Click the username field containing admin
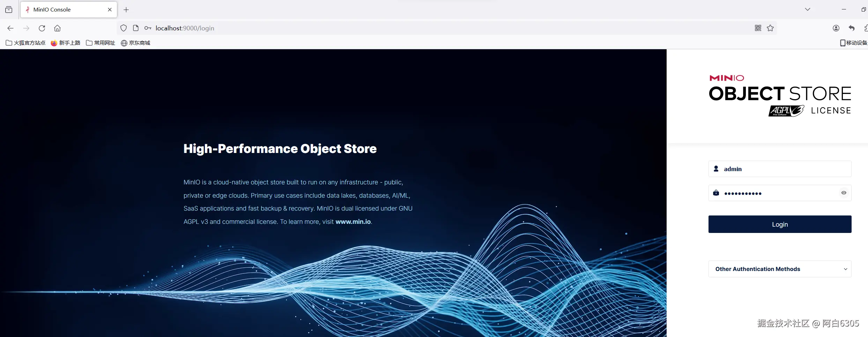Screen dimensions: 868x337 (x=780, y=169)
